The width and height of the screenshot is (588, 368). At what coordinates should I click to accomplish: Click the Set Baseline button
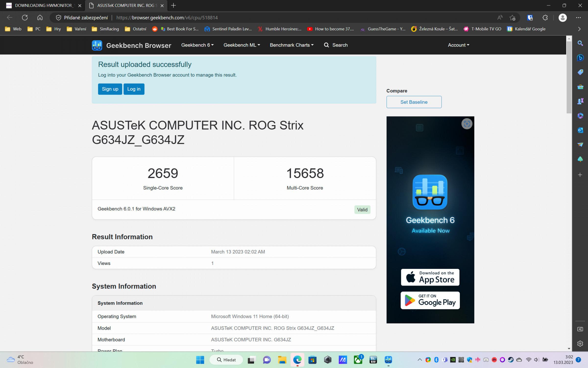[414, 102]
